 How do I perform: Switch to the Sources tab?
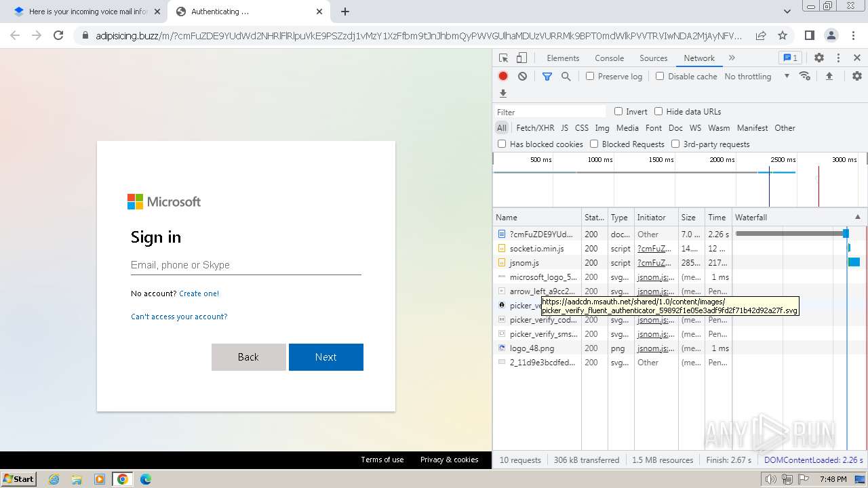(654, 58)
